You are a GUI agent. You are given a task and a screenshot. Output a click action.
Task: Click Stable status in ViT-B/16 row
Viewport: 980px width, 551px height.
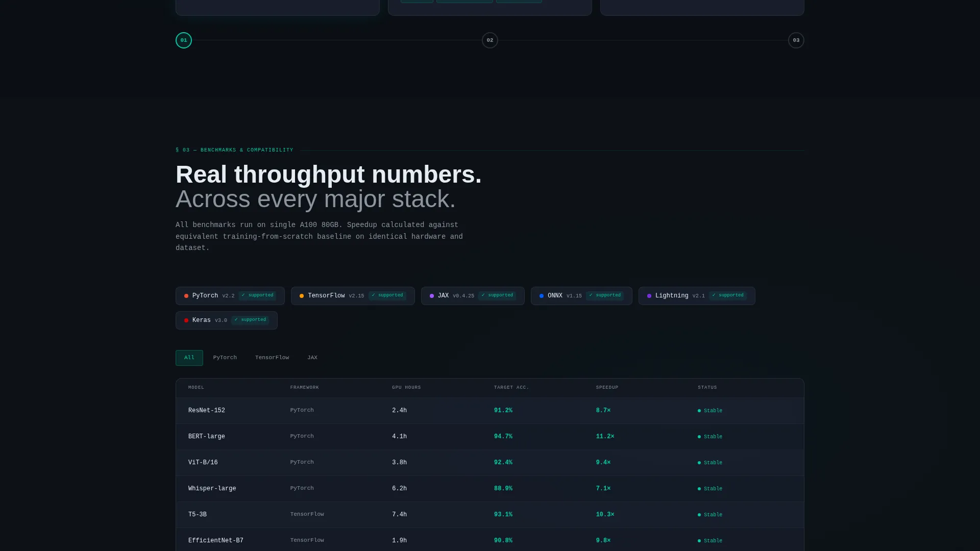710,463
